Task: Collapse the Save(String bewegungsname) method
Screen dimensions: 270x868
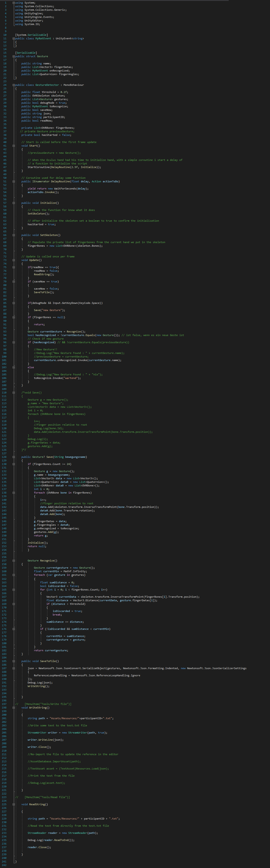Action: tap(14, 457)
